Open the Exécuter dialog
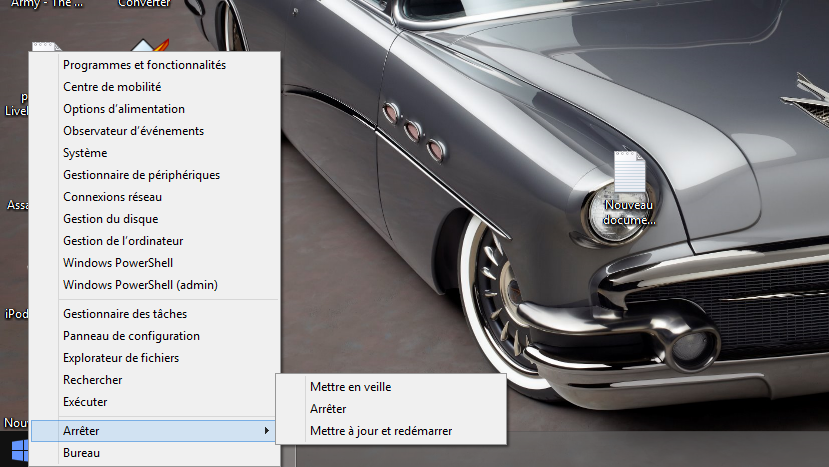Image resolution: width=829 pixels, height=467 pixels. (85, 402)
